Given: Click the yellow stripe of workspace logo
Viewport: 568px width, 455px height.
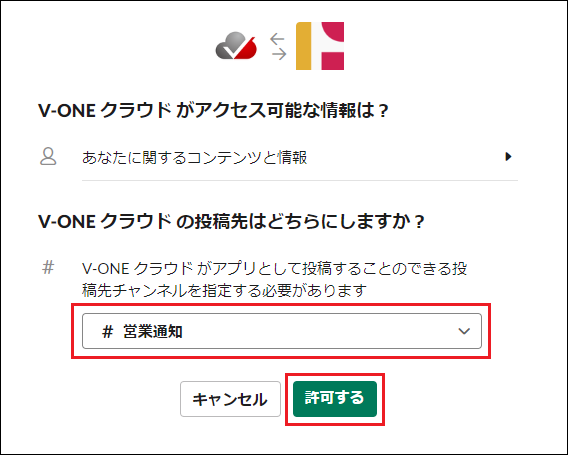Looking at the screenshot, I should [304, 46].
